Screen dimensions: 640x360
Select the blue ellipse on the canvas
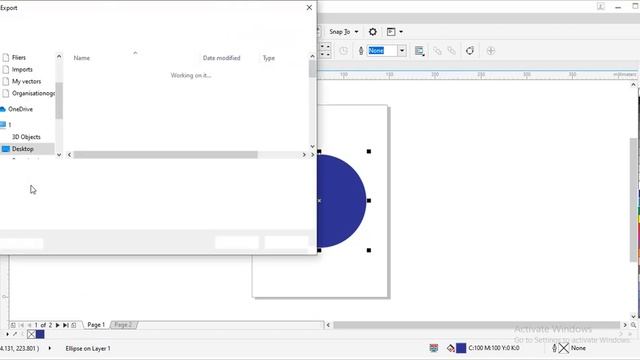(x=341, y=201)
